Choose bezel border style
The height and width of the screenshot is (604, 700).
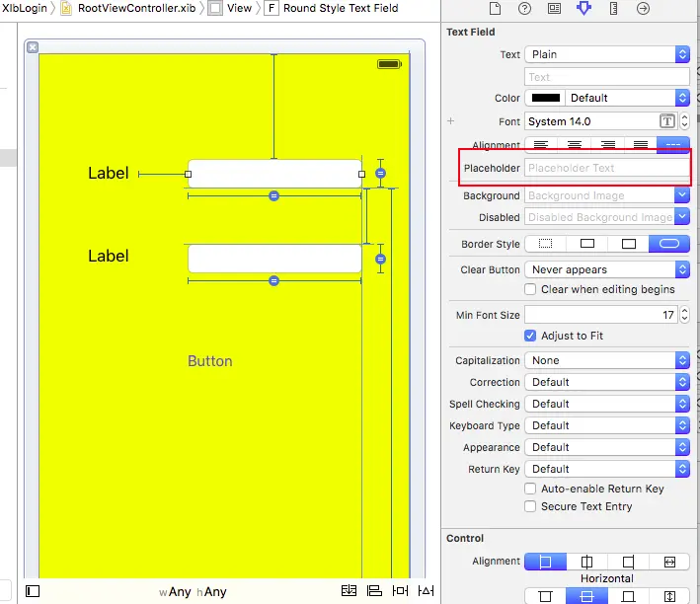(x=629, y=244)
